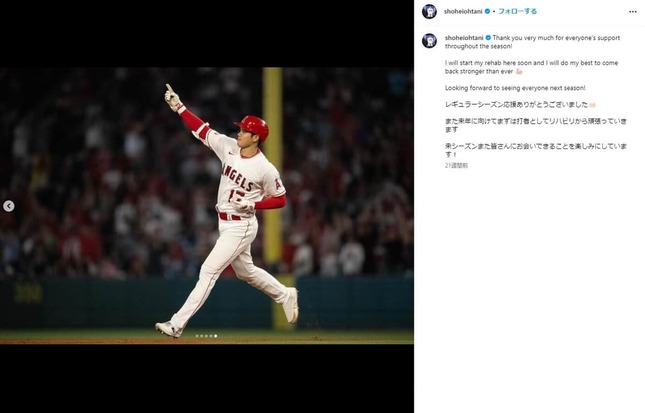Click the highlighted last carousel dot
Screen dimensions: 645x413
coord(216,336)
